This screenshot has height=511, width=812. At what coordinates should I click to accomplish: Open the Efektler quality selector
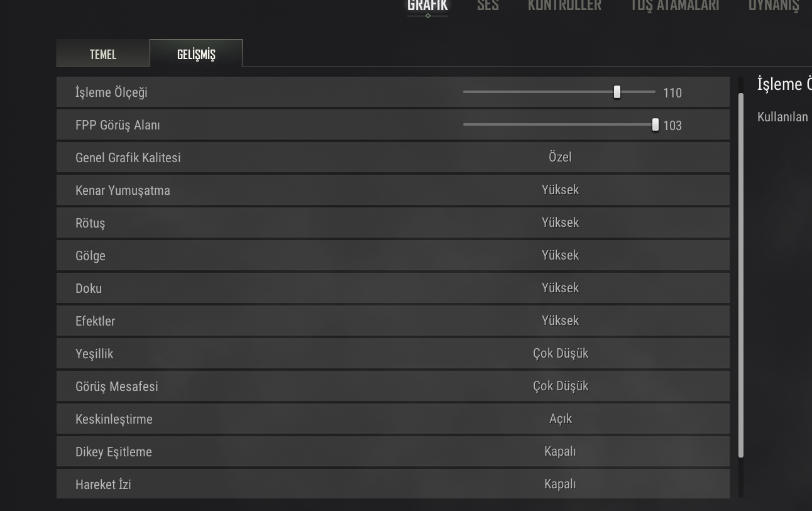coord(560,321)
